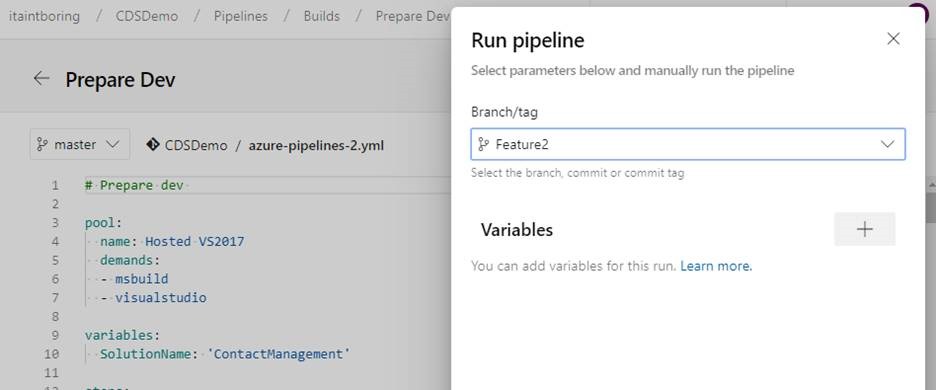
Task: Expand branch list using the dropdown chevron
Action: tap(888, 144)
